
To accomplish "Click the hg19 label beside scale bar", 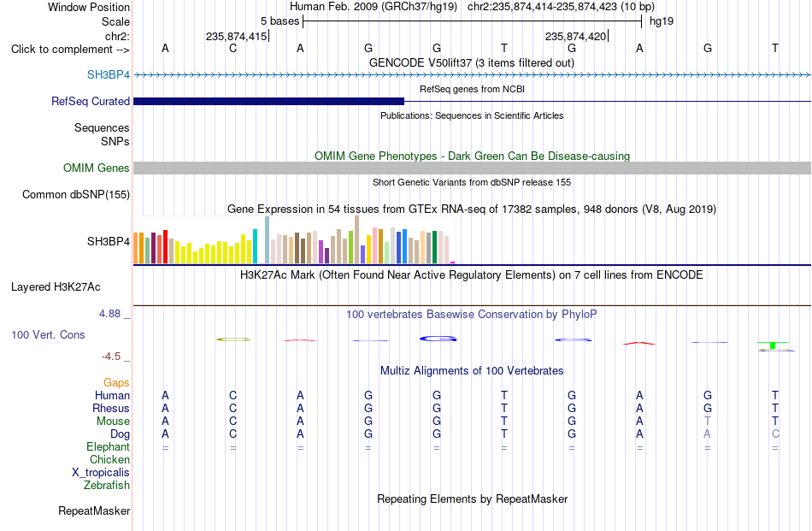I will 662,21.
